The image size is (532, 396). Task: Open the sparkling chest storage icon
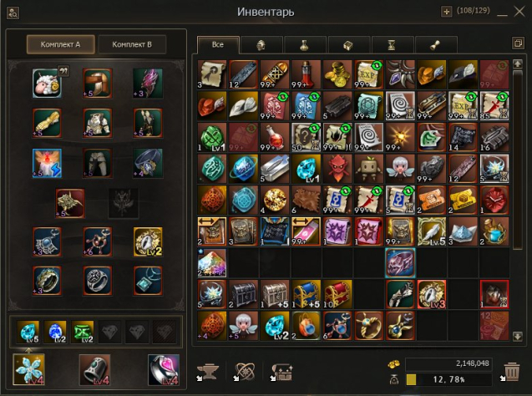pos(281,372)
